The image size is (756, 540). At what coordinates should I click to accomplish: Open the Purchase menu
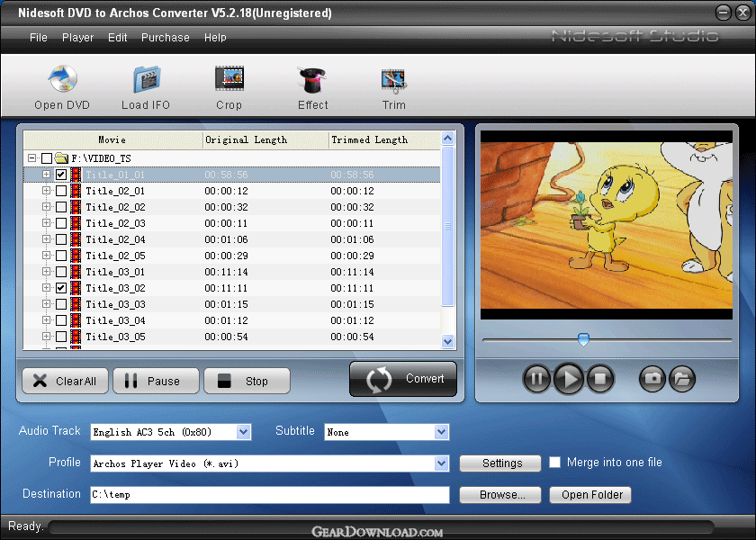pos(166,38)
